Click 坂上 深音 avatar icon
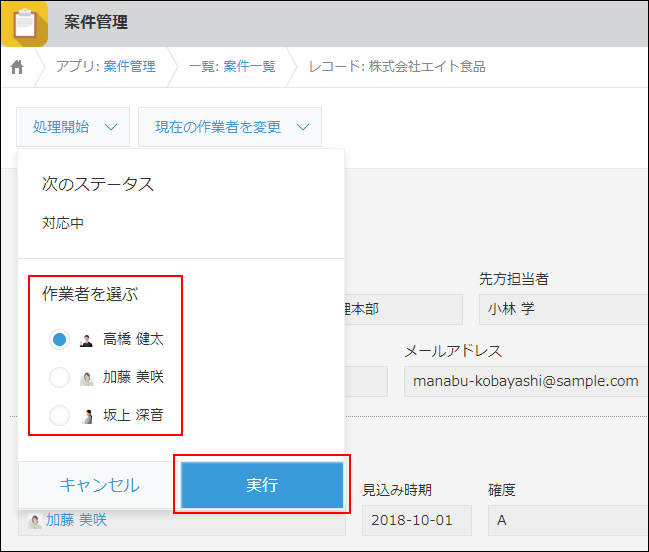Viewport: 649px width, 552px height. [87, 416]
